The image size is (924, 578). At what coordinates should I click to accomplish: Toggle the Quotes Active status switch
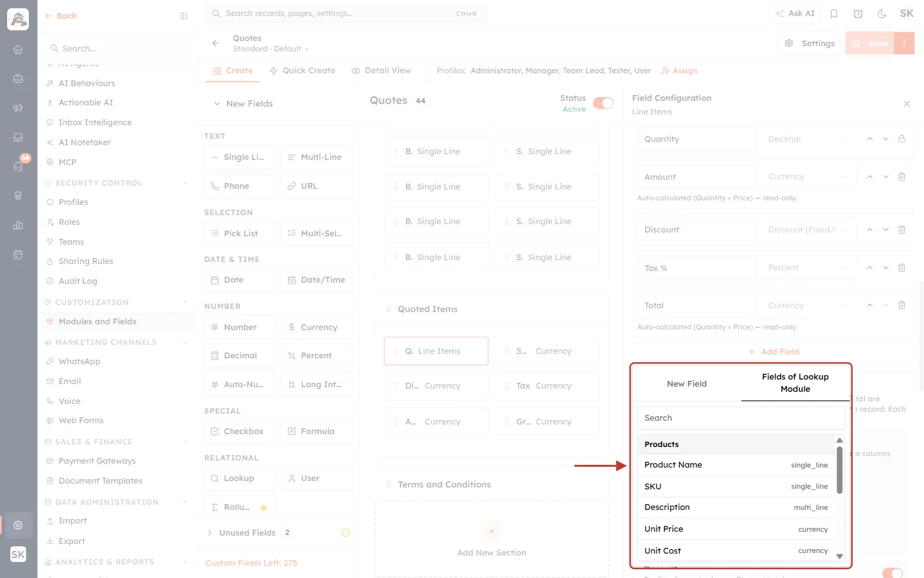tap(603, 103)
